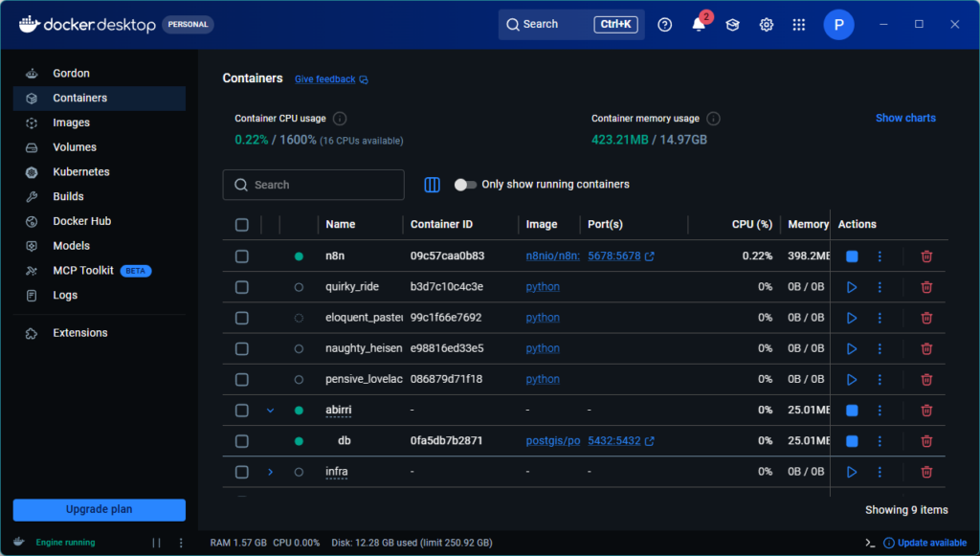Open n8n port 5678:5678 link
The image size is (980, 556).
pos(620,256)
